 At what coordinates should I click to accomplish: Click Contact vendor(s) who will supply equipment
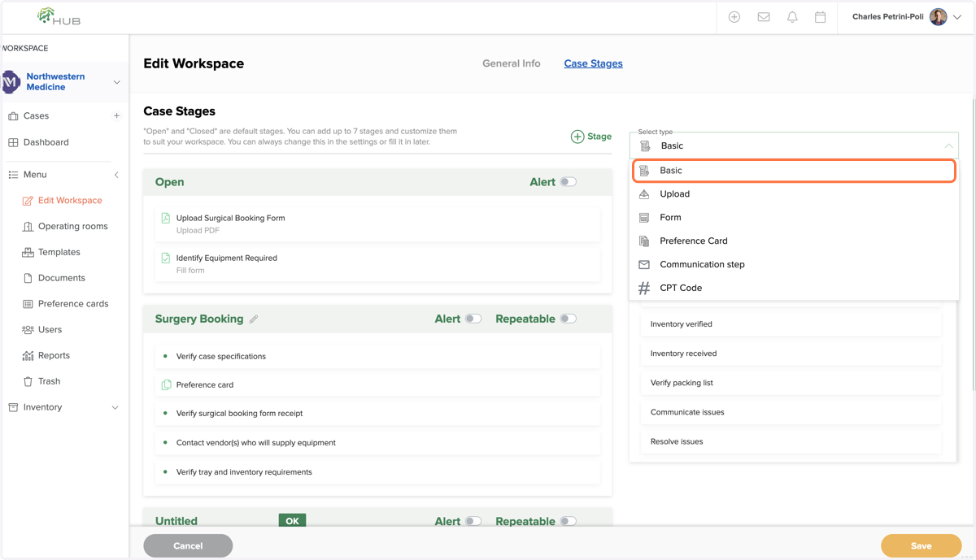click(377, 442)
